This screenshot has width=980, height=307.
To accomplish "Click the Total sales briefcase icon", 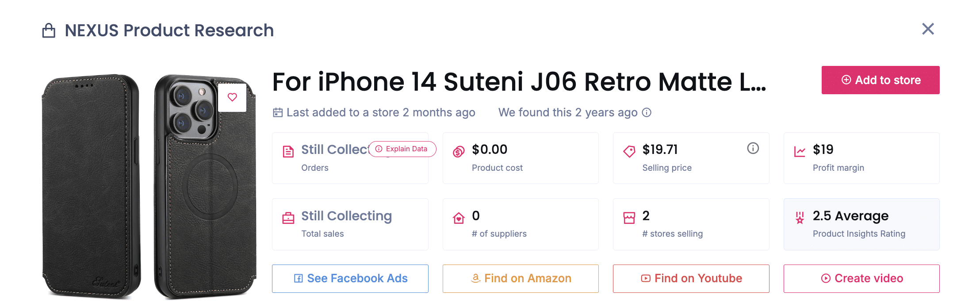I will [x=288, y=218].
